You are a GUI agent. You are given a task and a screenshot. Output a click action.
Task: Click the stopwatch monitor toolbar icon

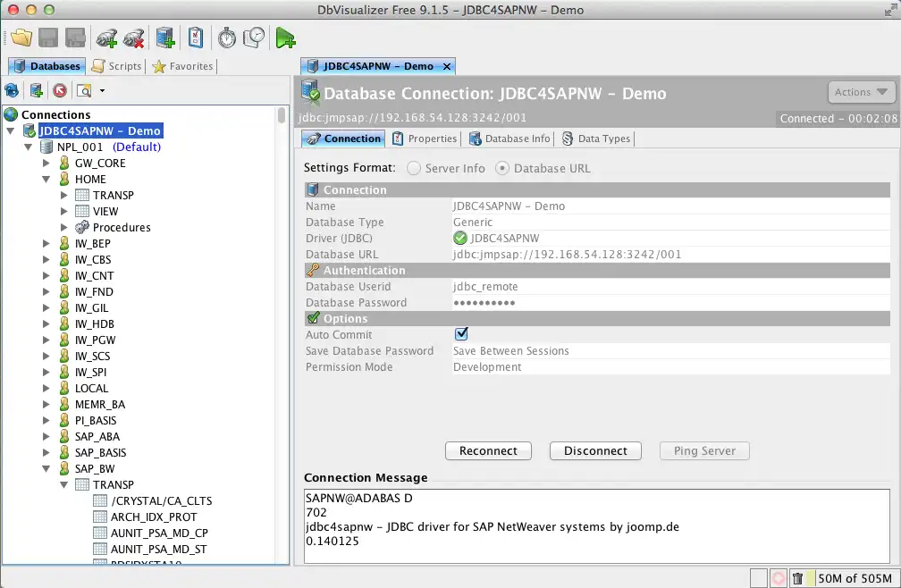tap(227, 38)
